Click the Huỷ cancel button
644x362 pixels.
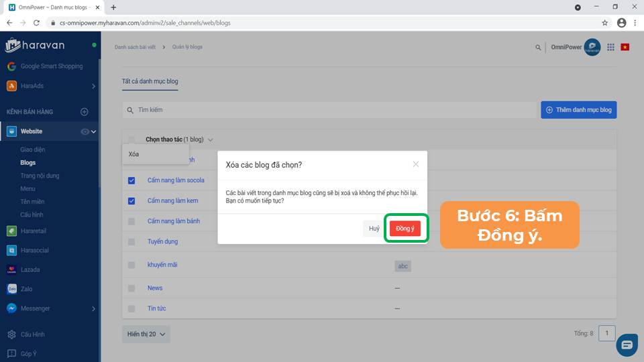[374, 229]
